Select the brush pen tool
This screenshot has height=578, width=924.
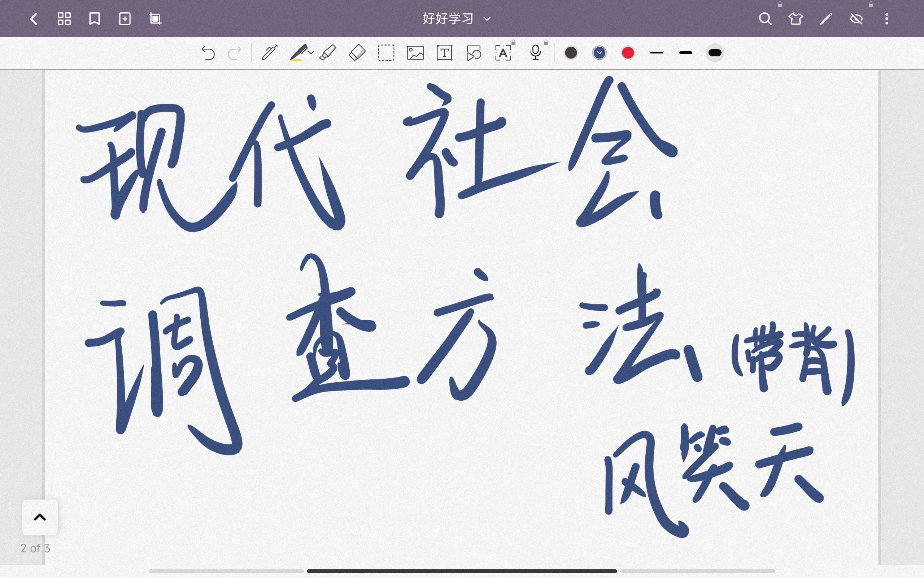(298, 53)
